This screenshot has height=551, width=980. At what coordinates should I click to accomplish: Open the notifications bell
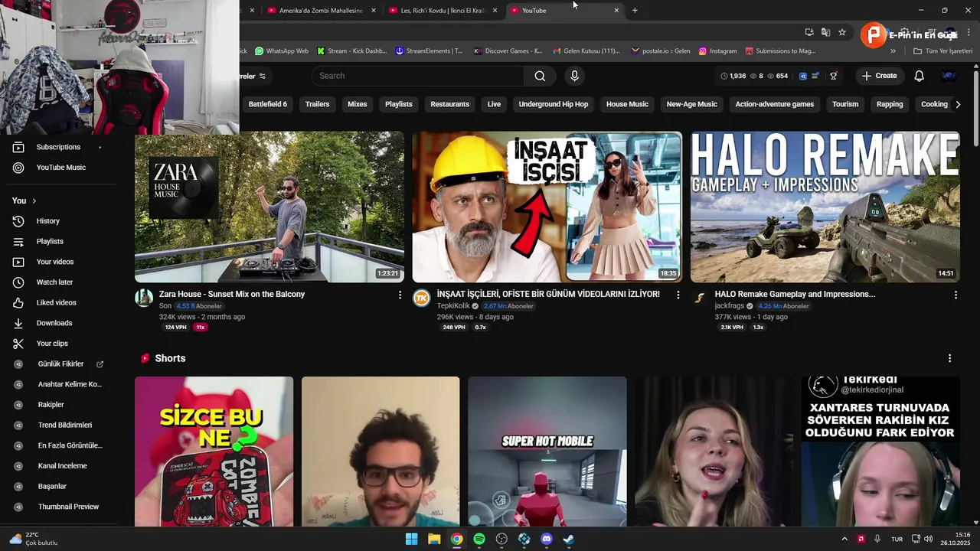pos(919,76)
